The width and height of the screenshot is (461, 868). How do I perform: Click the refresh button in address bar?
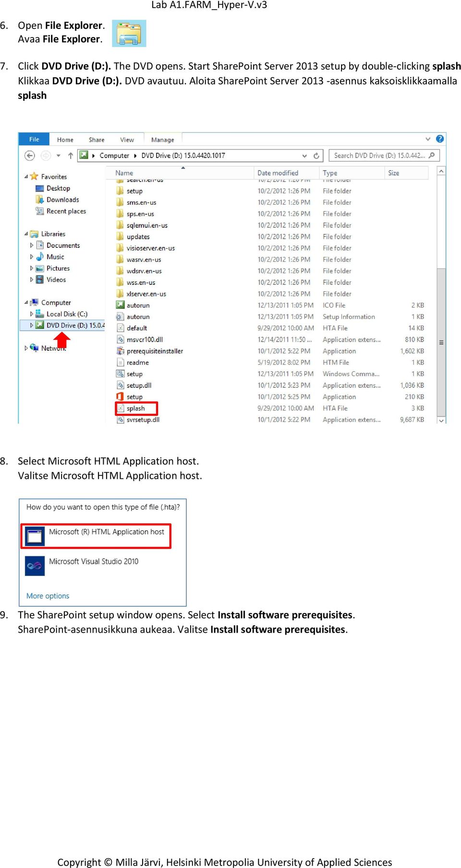pos(316,156)
